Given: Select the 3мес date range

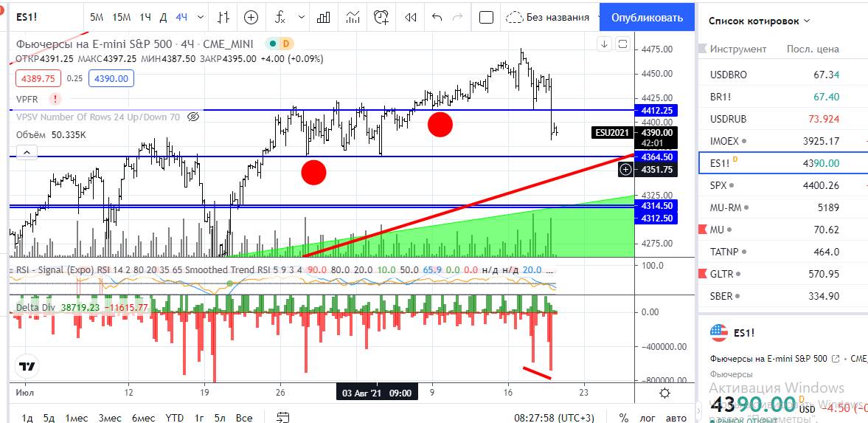Looking at the screenshot, I should click(110, 418).
